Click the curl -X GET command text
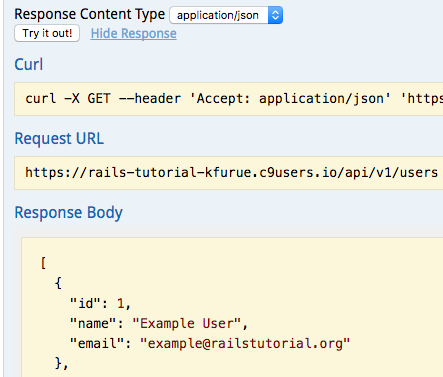The image size is (443, 377). point(234,99)
